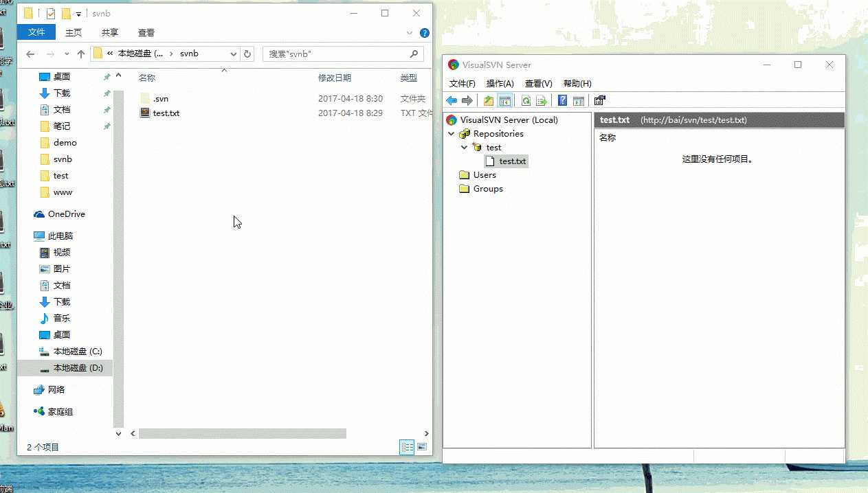Sort by 类型 column in Explorer

409,78
